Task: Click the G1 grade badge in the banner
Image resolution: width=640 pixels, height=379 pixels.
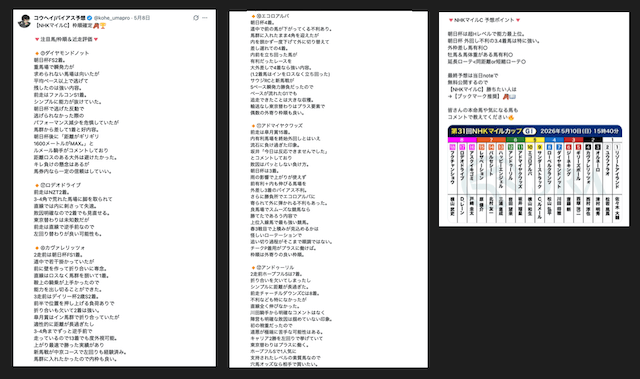Action: tap(529, 131)
